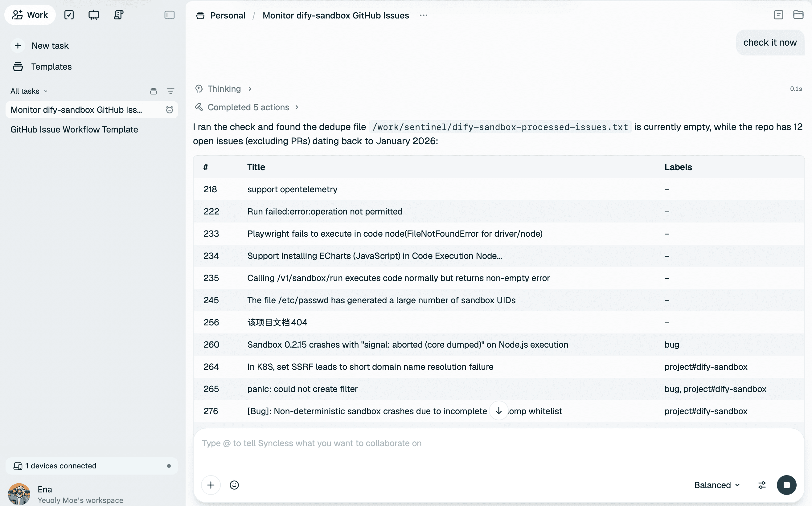Open Ena's profile avatar
812x506 pixels.
point(19,494)
